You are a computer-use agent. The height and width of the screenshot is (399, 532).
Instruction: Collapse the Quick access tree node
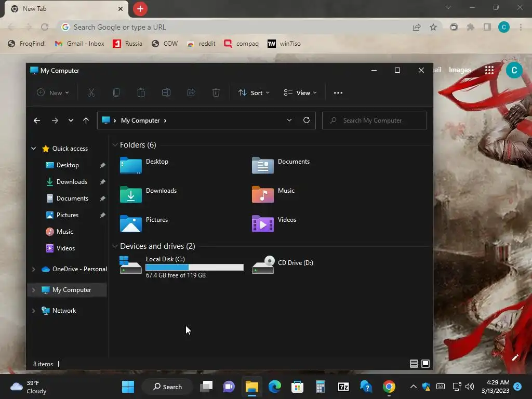pos(34,148)
